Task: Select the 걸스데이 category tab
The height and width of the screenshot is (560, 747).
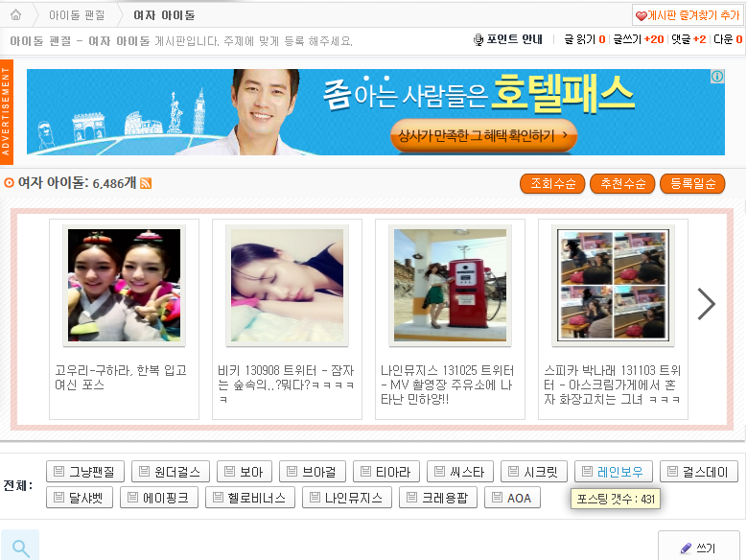Action: coord(699,472)
